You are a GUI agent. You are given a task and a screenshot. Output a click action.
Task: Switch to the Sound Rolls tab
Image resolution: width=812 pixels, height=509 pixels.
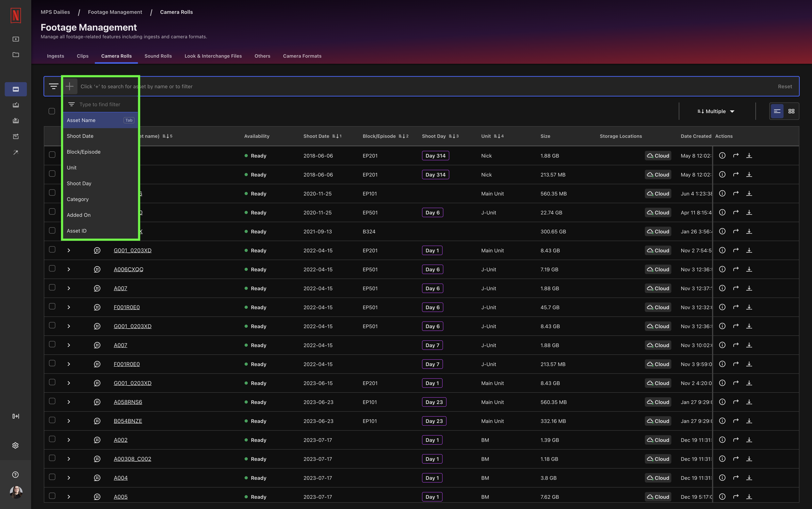pyautogui.click(x=158, y=56)
